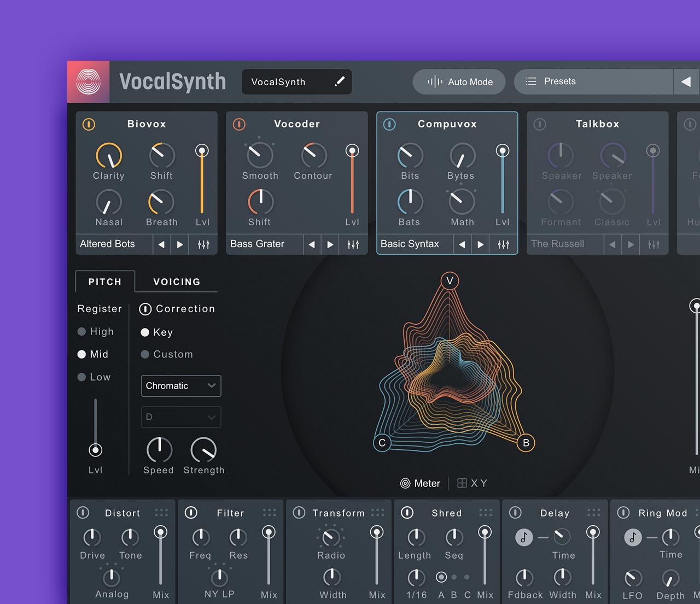The height and width of the screenshot is (604, 700).
Task: Click the Compuvox level slider handle
Action: click(x=503, y=151)
